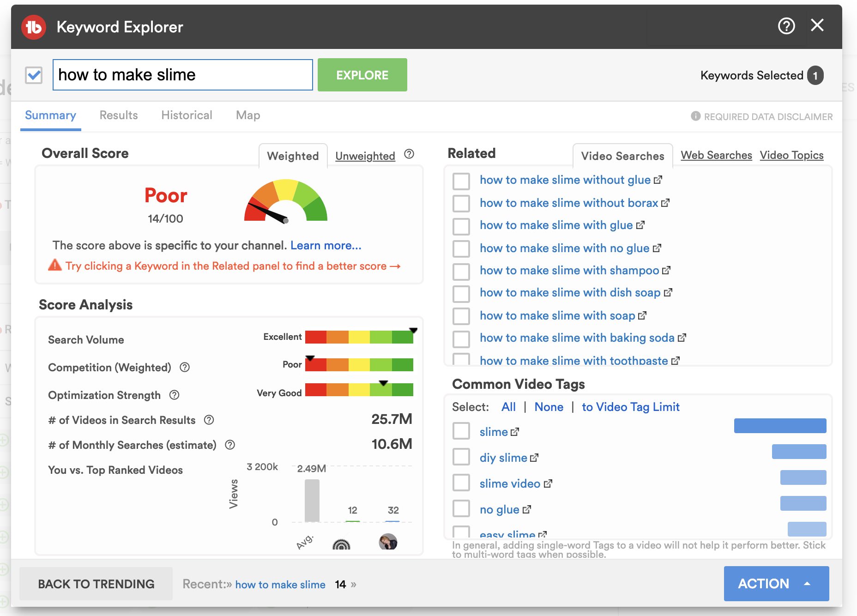Select the 'diy slime' tag checkbox
Viewport: 857px width, 616px height.
[x=461, y=457]
